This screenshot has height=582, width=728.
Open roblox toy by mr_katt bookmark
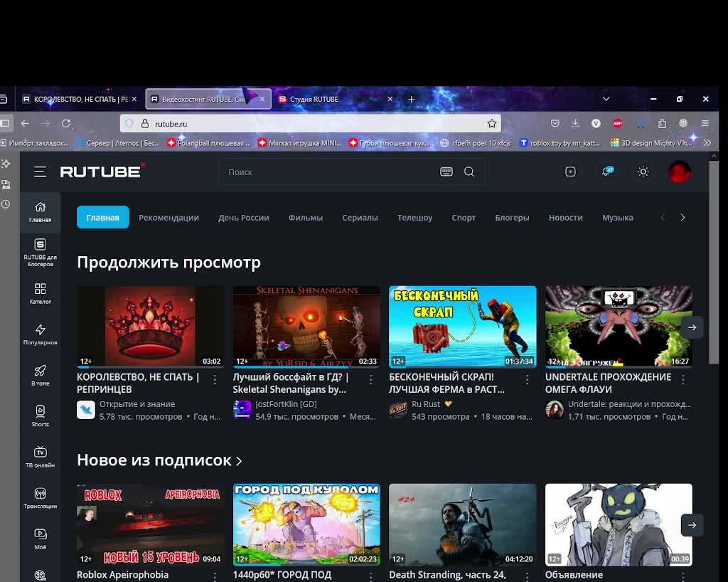click(x=560, y=143)
